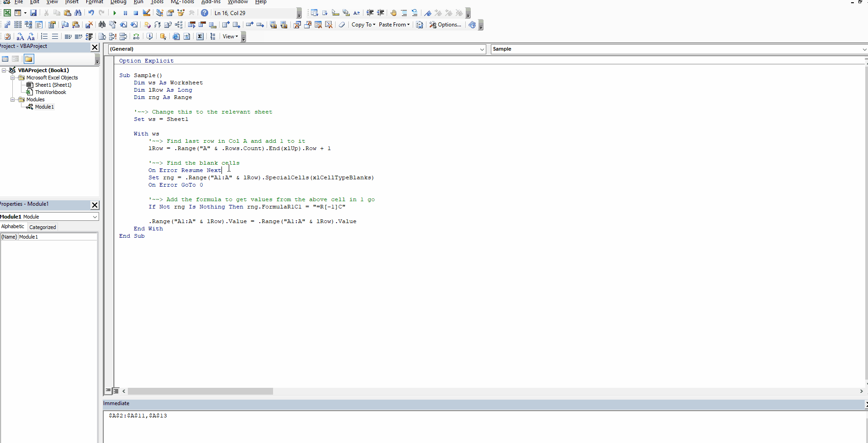
Task: Switch to Procedure View toggle at editor bottom
Action: (108, 391)
